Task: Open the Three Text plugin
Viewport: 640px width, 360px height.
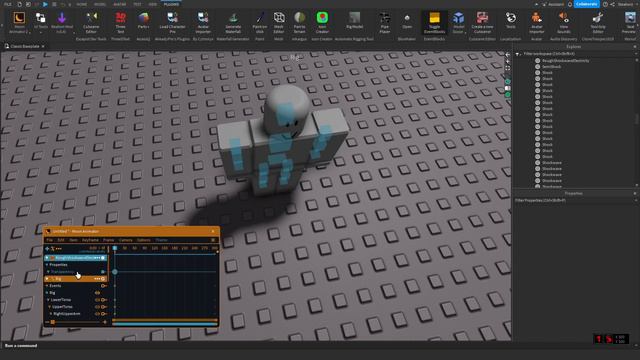Action: pos(120,22)
